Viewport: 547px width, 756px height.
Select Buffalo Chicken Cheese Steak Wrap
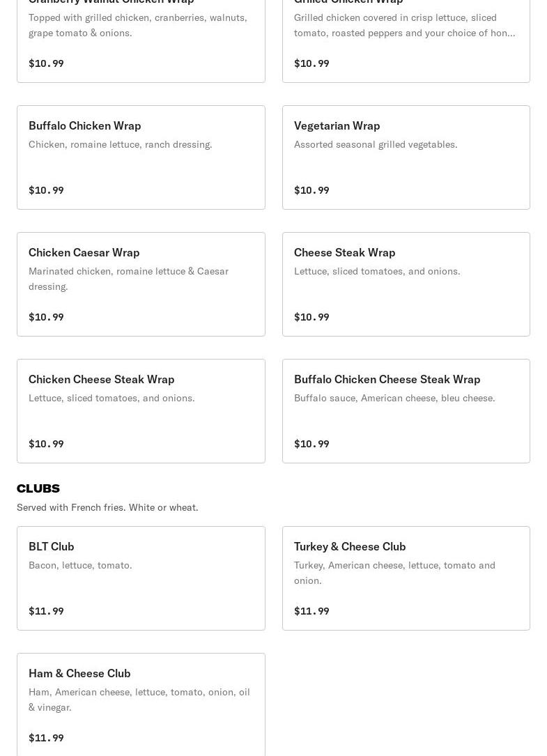(x=387, y=379)
